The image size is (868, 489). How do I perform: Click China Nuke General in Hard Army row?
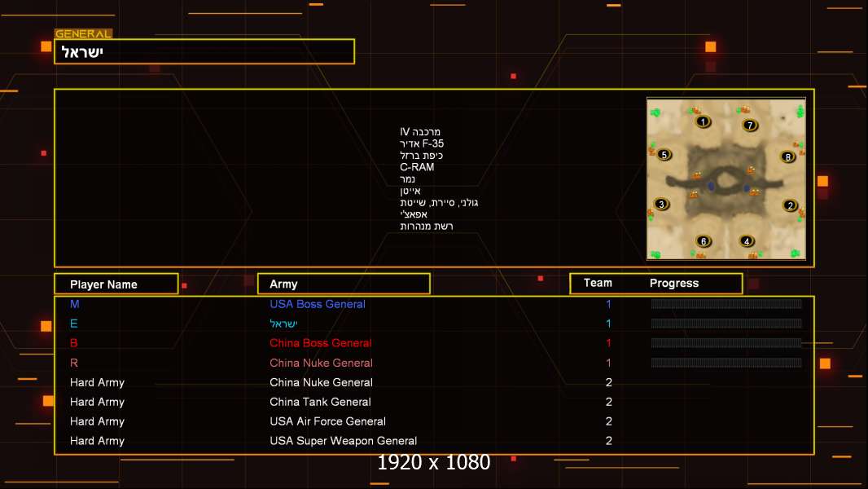pos(321,382)
